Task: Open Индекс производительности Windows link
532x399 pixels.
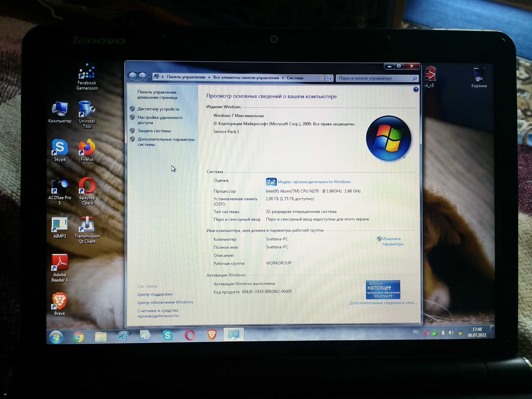Action: point(314,182)
